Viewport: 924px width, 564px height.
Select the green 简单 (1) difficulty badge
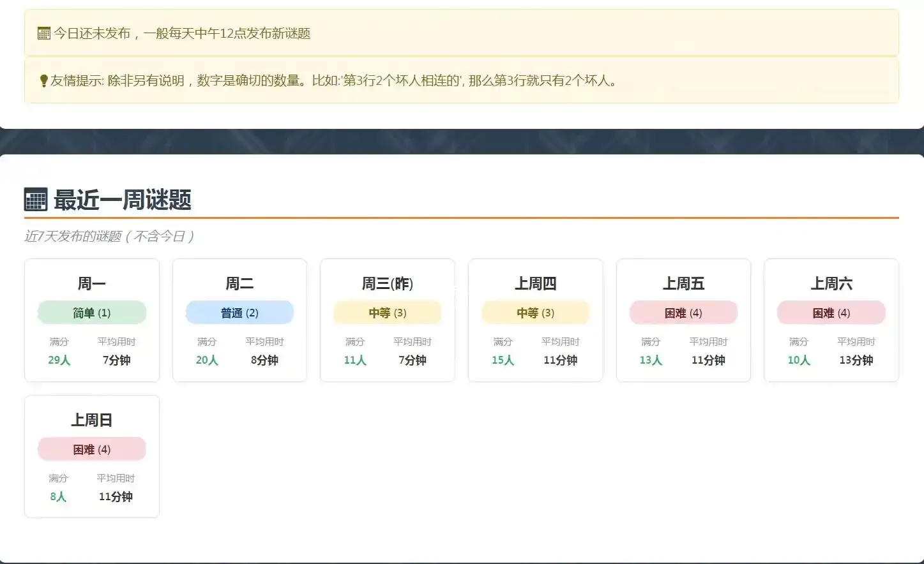(x=92, y=313)
